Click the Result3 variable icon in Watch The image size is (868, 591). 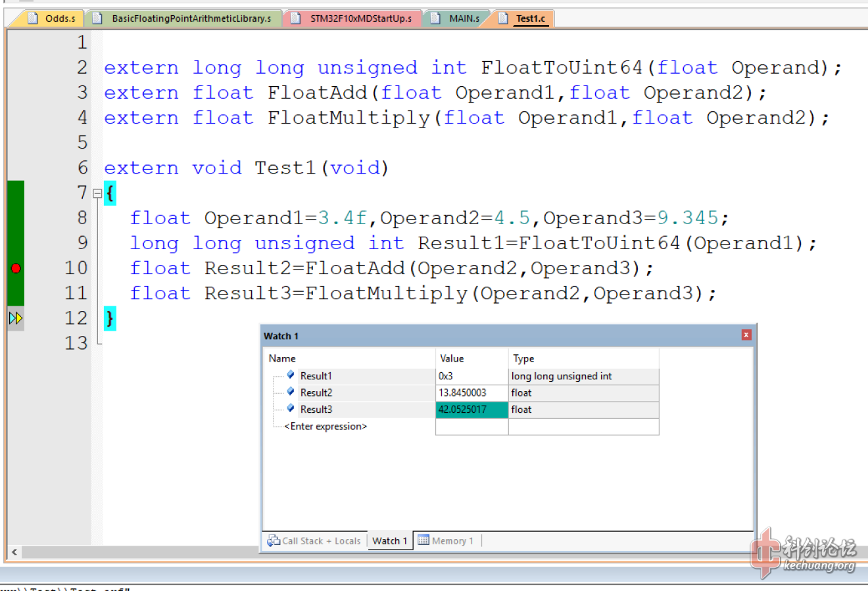coord(291,408)
